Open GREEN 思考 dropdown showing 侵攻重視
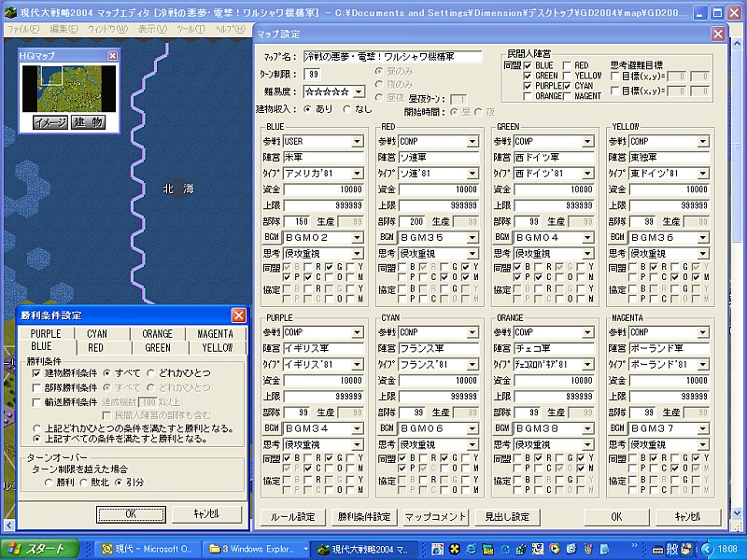747x560 pixels. pyautogui.click(x=587, y=253)
